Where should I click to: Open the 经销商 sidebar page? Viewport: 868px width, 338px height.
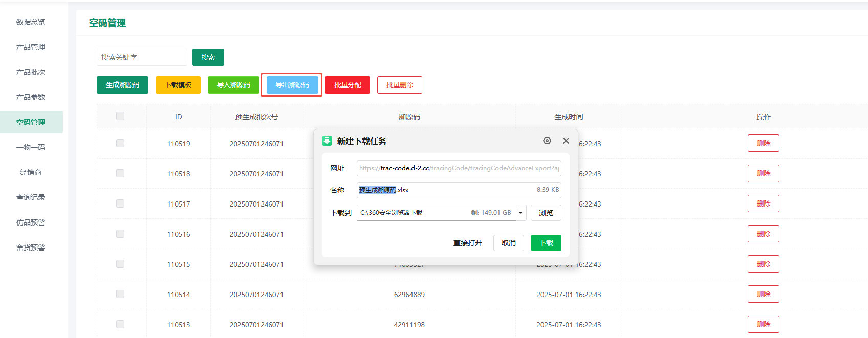click(x=31, y=172)
